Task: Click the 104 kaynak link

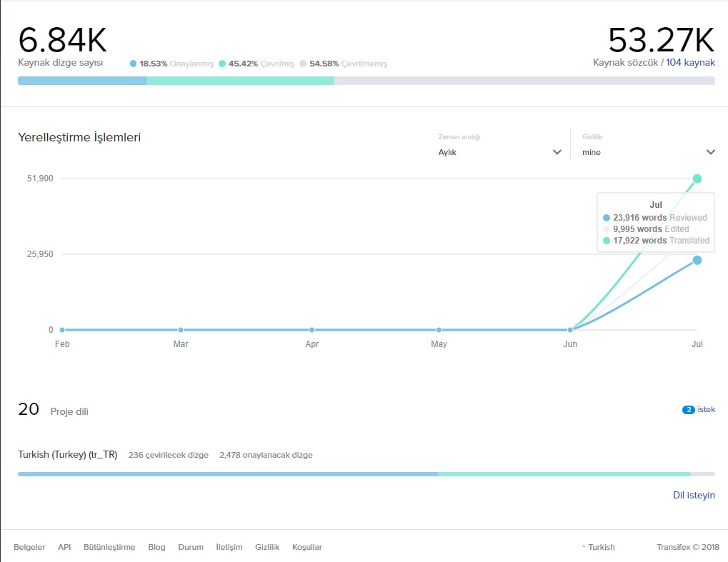Action: coord(690,63)
